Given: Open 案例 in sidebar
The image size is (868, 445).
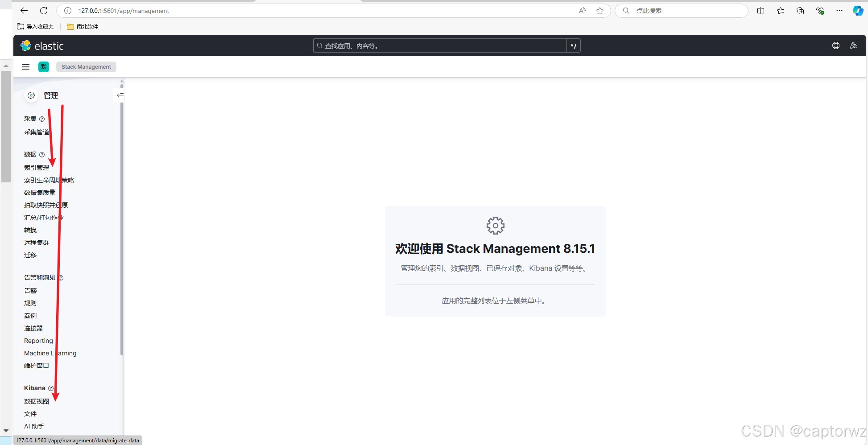Looking at the screenshot, I should 30,316.
